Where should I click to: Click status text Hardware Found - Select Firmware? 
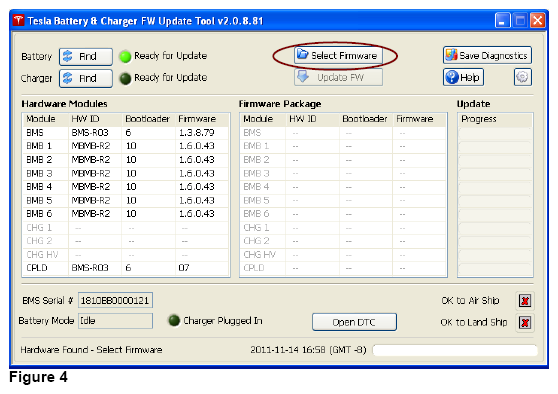[91, 350]
